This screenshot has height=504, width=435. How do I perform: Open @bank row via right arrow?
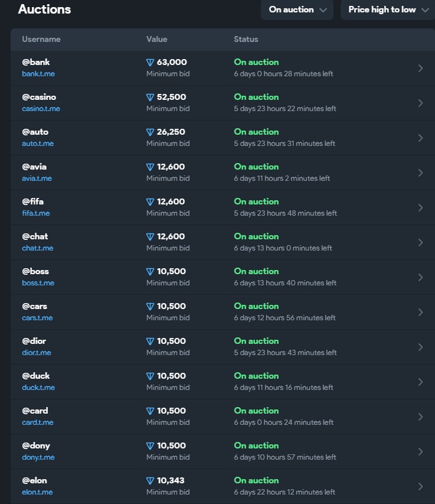point(420,68)
